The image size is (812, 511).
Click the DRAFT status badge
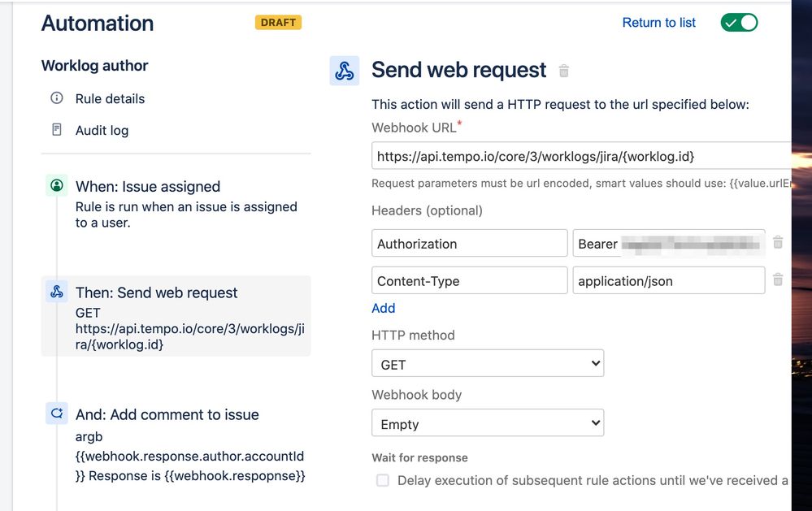click(278, 23)
